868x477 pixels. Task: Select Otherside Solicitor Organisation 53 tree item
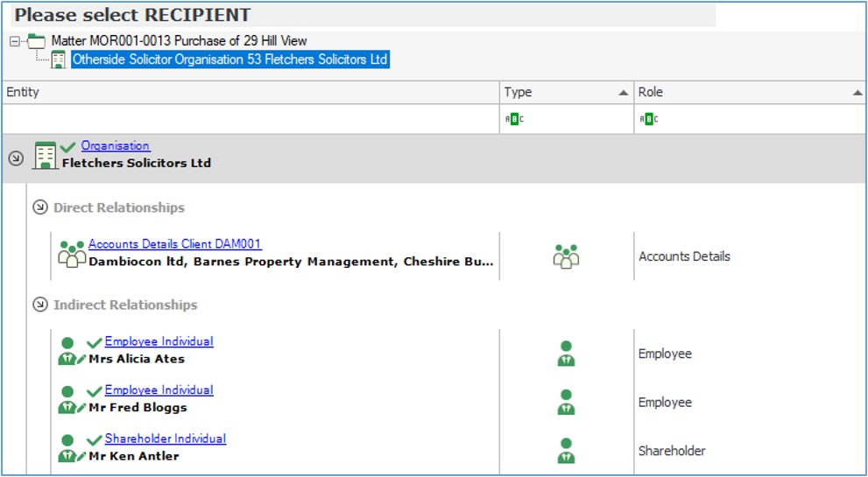pyautogui.click(x=229, y=60)
